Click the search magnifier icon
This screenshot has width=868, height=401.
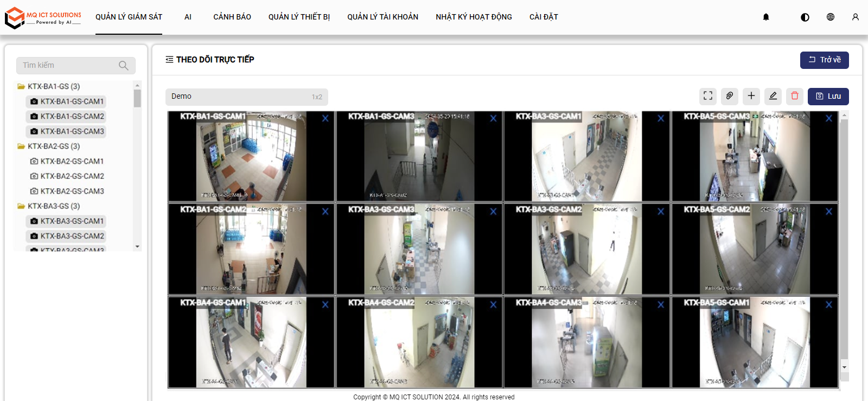[x=124, y=66]
